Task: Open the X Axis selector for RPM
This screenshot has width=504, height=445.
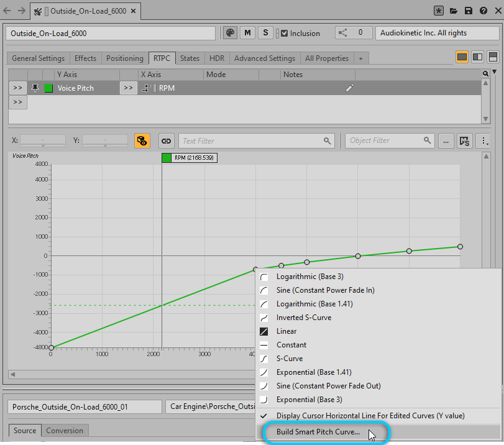Action: pyautogui.click(x=128, y=88)
